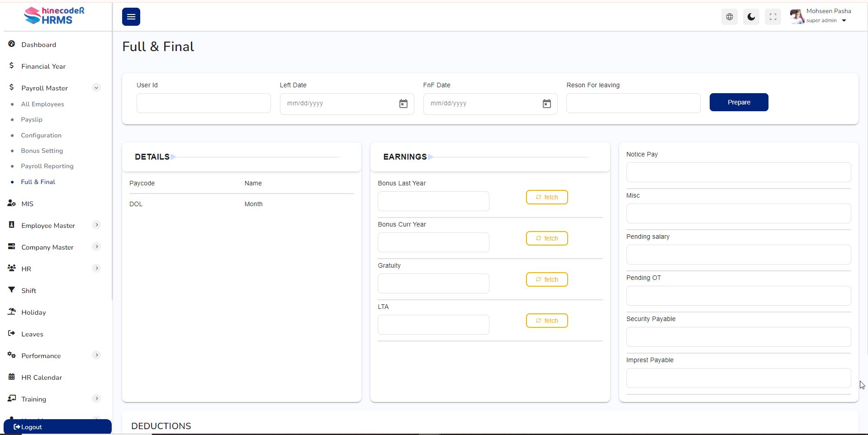
Task: Fetch the Bonus Last Year value
Action: 547,197
